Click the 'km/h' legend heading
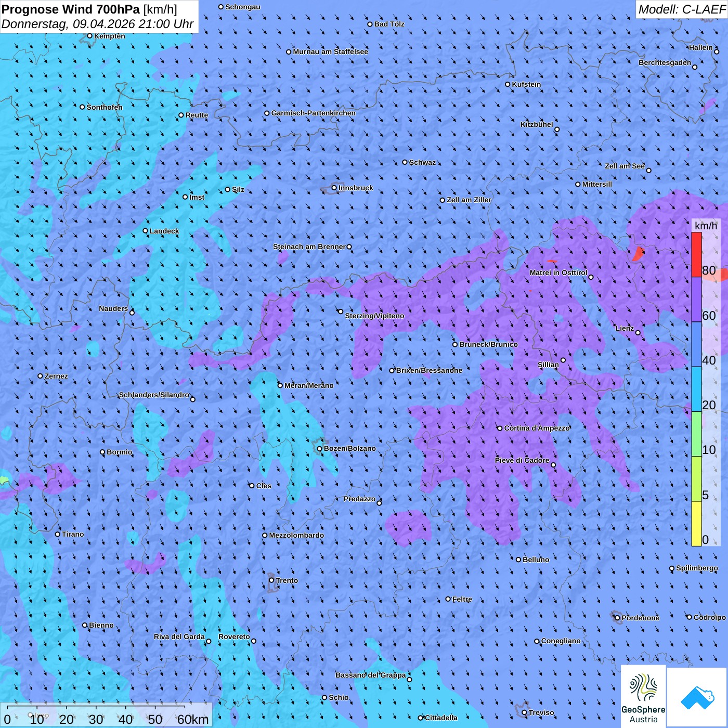This screenshot has height=728, width=728. pos(706,226)
